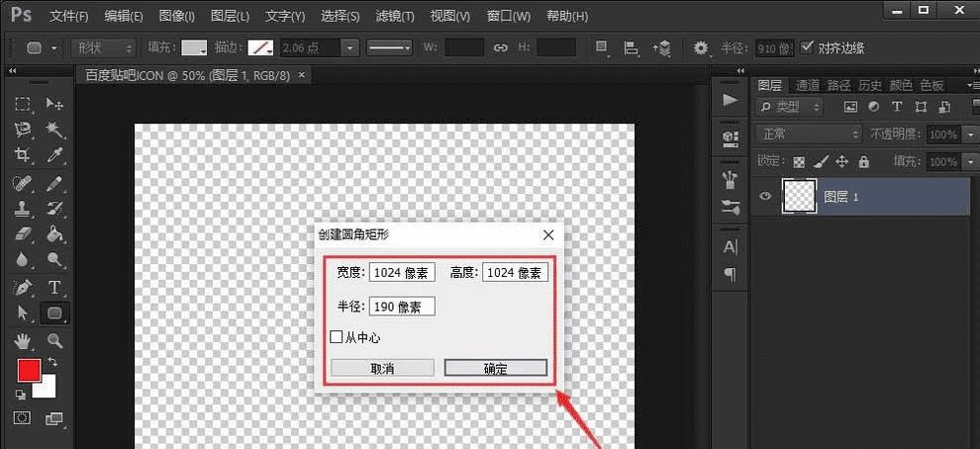This screenshot has height=449, width=980.
Task: Select the Crop tool
Action: (23, 154)
